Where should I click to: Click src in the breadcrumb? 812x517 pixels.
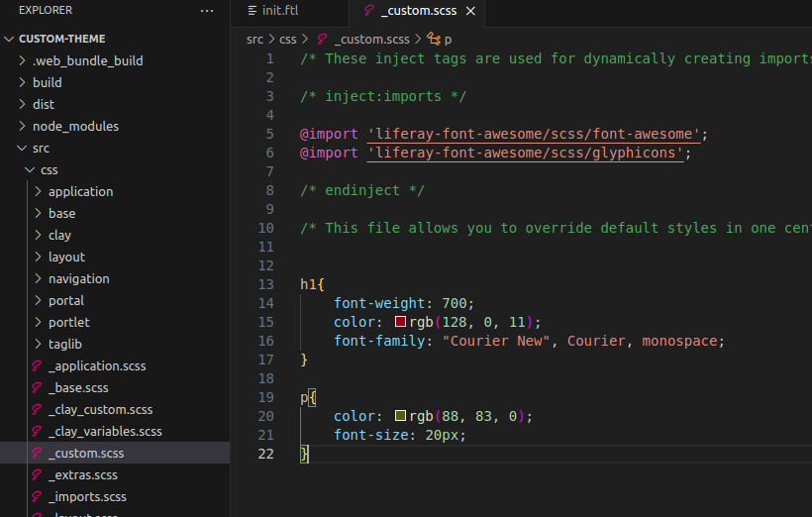pyautogui.click(x=254, y=40)
